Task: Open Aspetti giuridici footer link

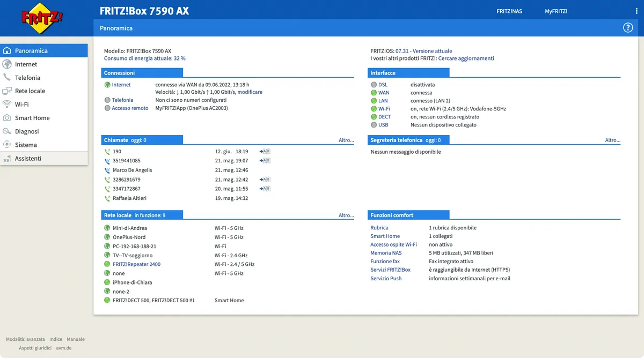Action: (x=35, y=348)
